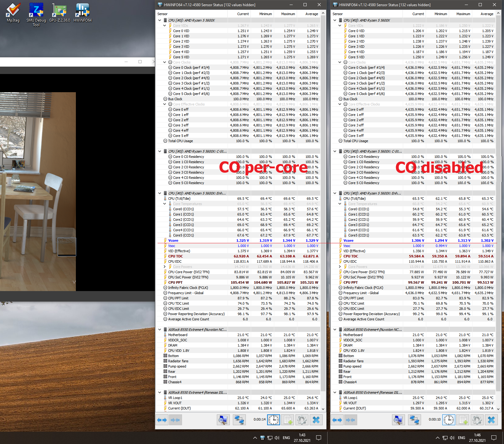Click the scrollbar down arrow in left HWiNFO window
Image resolution: width=504 pixels, height=444 pixels.
323,409
